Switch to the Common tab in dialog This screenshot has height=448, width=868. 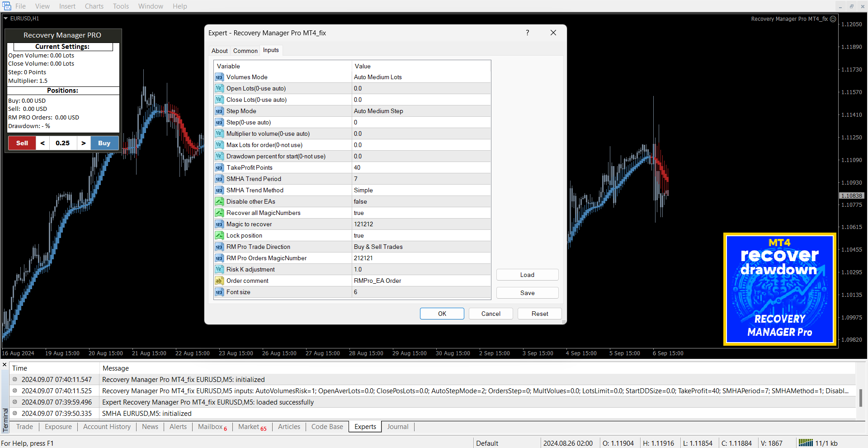click(x=245, y=51)
